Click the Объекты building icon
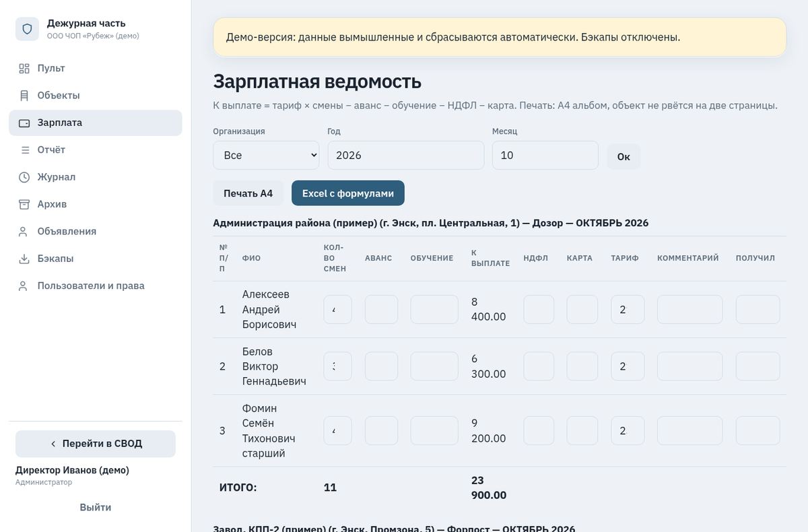808x532 pixels. pyautogui.click(x=24, y=96)
